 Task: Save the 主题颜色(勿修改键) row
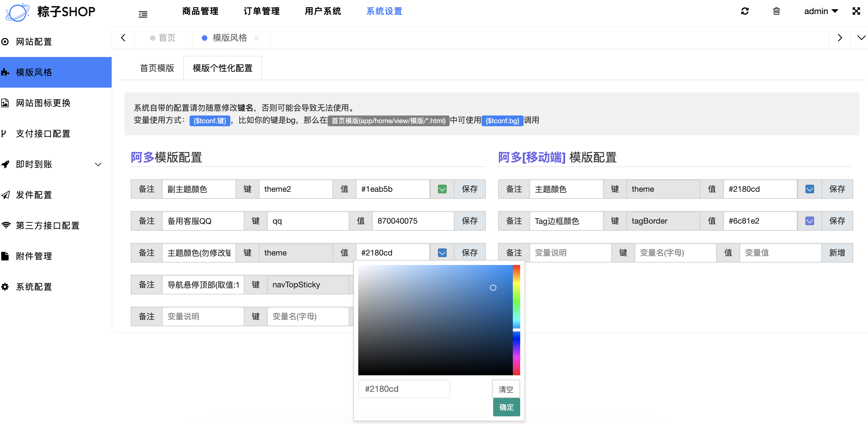click(x=470, y=253)
